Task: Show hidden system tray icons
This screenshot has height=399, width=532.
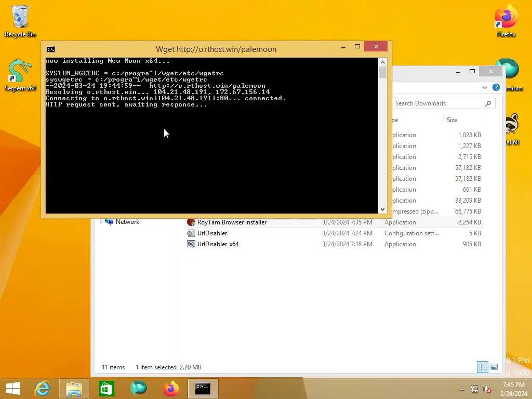Action: pos(462,389)
